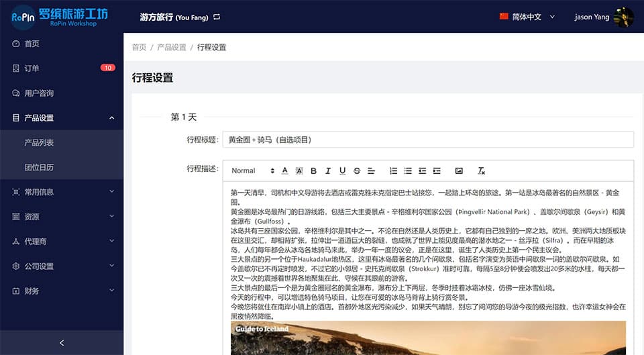This screenshot has height=355, width=644.
Task: Apply strikethrough to the text
Action: (357, 170)
